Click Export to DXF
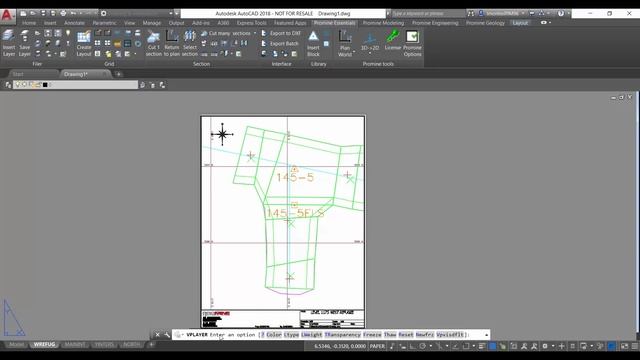This screenshot has height=360, width=640. tap(281, 33)
